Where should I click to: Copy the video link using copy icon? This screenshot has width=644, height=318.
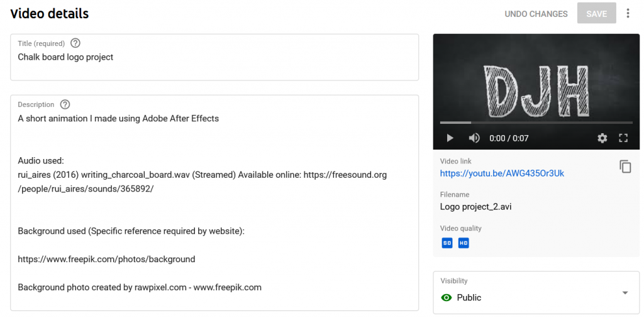[625, 167]
